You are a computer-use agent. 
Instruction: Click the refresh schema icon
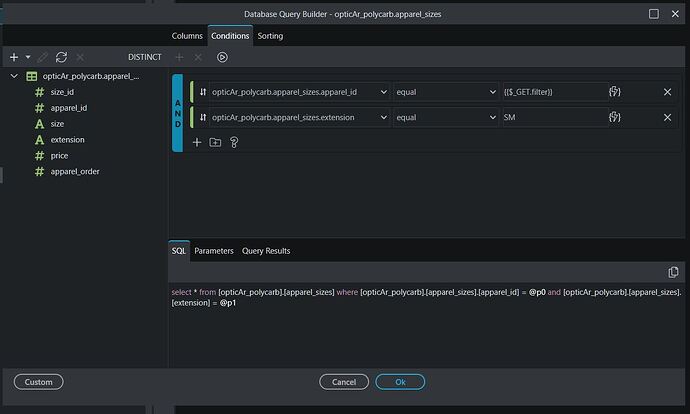point(61,57)
